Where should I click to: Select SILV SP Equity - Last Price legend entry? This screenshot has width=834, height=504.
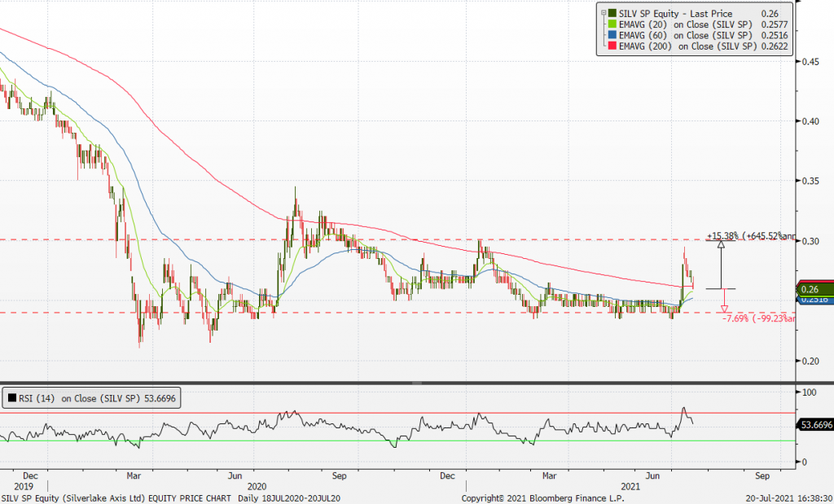pyautogui.click(x=675, y=14)
